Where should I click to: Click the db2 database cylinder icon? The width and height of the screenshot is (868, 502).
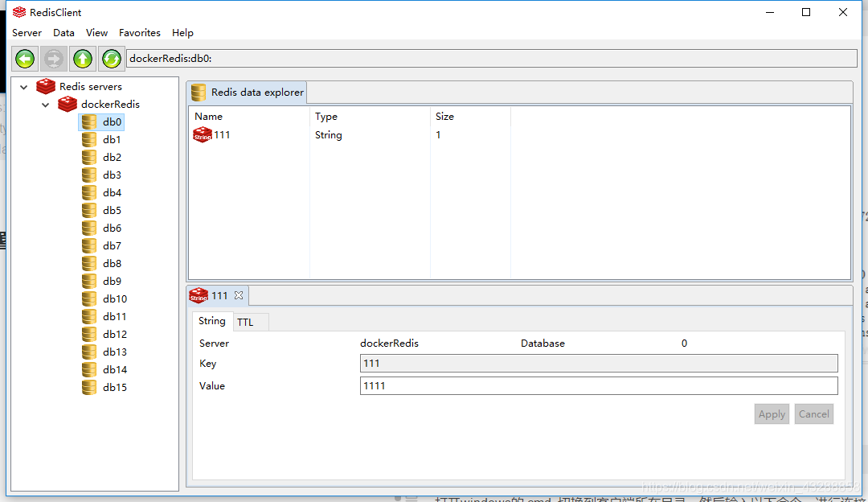tap(89, 158)
